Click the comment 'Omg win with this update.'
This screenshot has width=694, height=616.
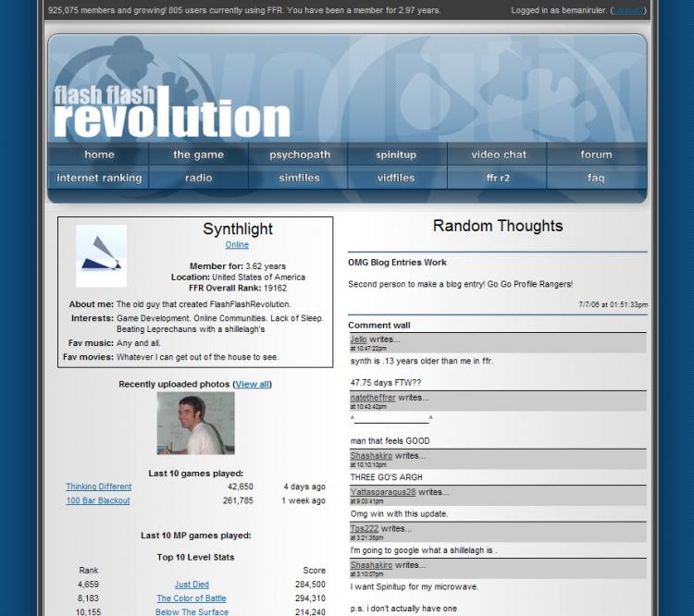pos(399,513)
